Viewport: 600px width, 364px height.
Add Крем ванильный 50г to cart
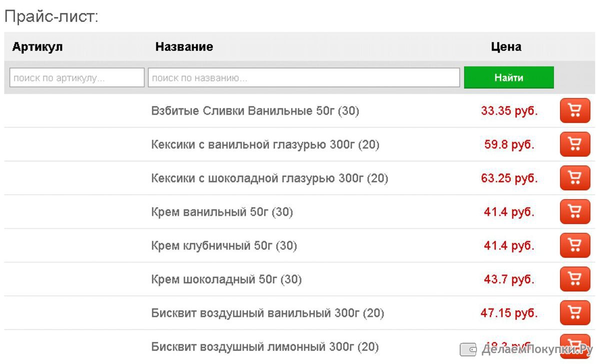[575, 212]
